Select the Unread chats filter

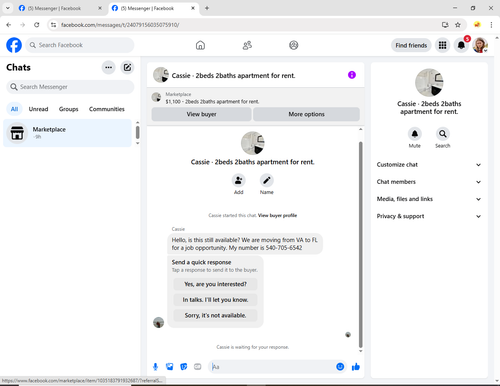(38, 109)
